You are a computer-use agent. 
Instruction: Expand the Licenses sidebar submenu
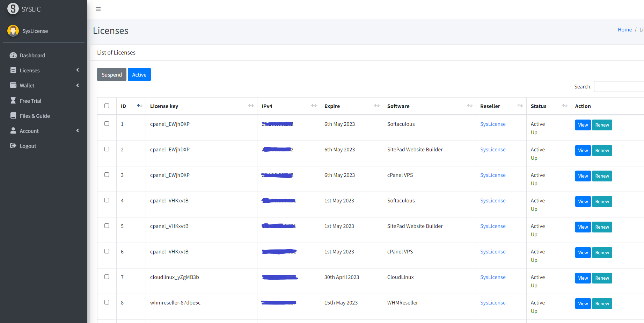coord(78,70)
